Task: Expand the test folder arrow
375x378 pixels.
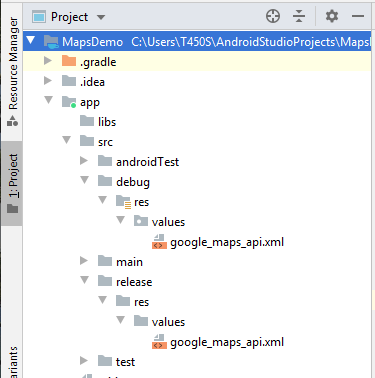Action: coord(84,361)
